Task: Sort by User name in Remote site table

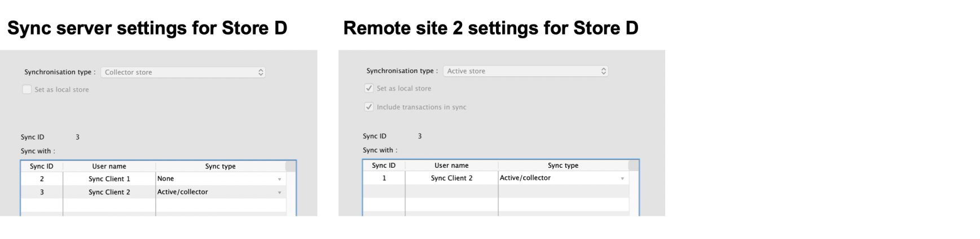Action: (451, 166)
